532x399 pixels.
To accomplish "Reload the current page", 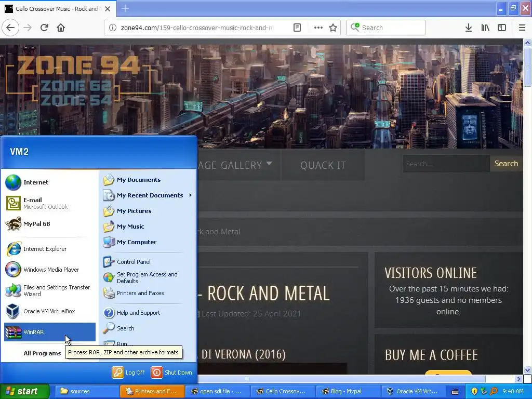I will (44, 28).
